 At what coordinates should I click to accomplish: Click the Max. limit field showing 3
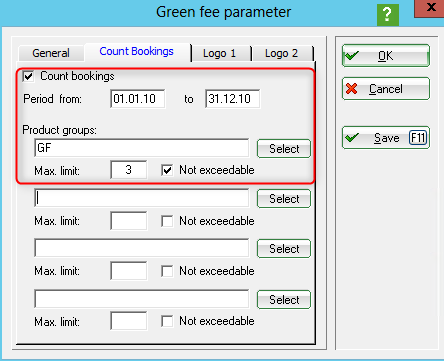(x=129, y=170)
